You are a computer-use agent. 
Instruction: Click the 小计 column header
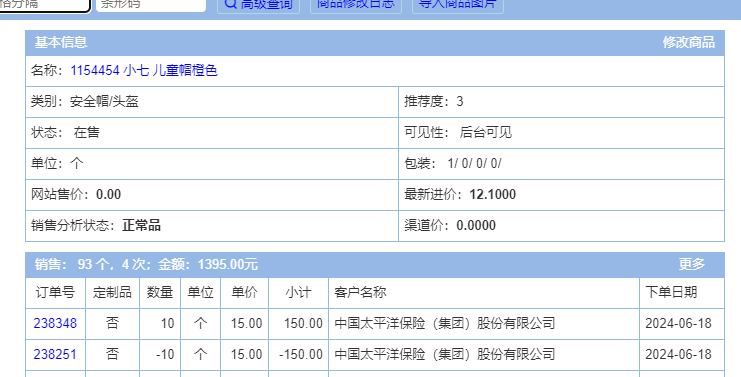[x=298, y=293]
